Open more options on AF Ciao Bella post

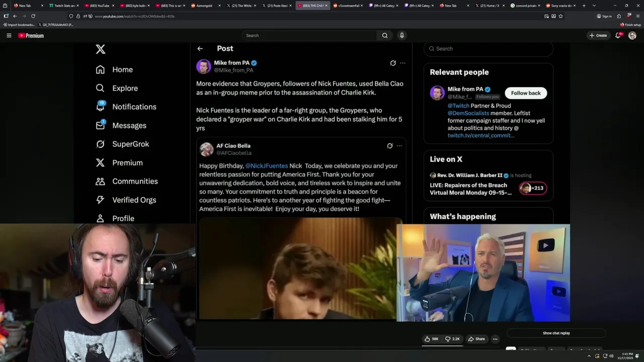pyautogui.click(x=399, y=146)
